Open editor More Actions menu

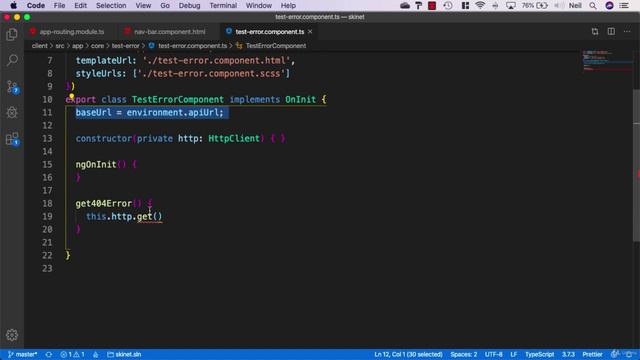pos(627,31)
